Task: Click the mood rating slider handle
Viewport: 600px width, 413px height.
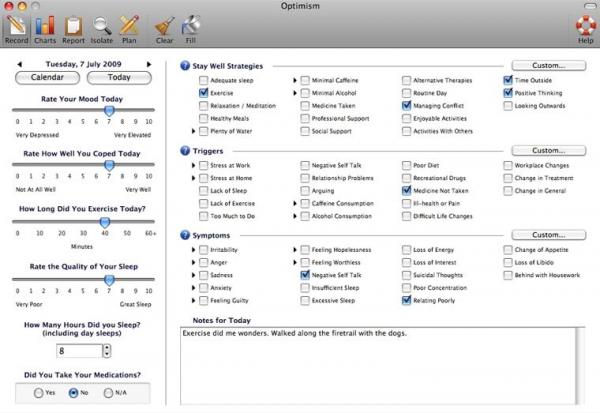Action: pyautogui.click(x=109, y=111)
